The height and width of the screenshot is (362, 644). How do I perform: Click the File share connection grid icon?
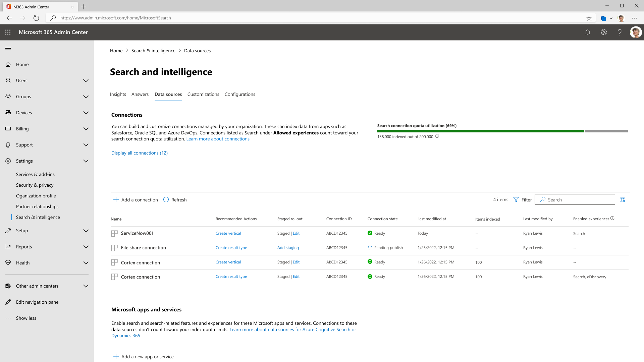(x=114, y=247)
